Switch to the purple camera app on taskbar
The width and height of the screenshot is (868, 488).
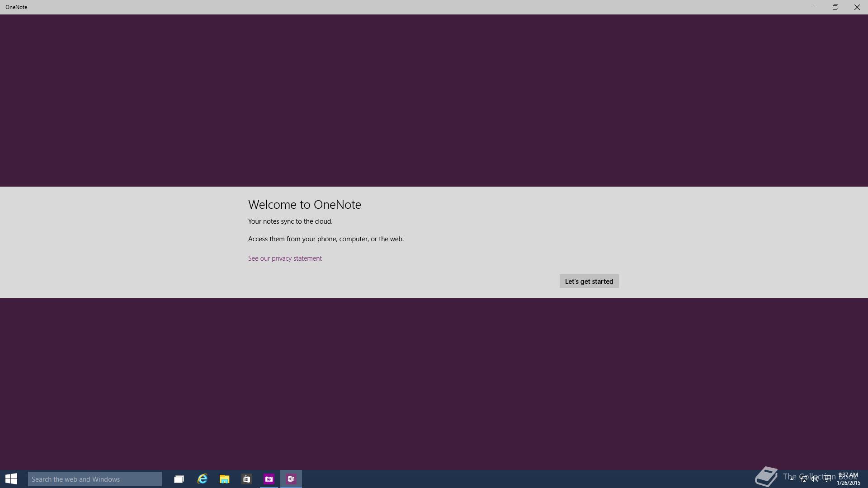pyautogui.click(x=269, y=479)
